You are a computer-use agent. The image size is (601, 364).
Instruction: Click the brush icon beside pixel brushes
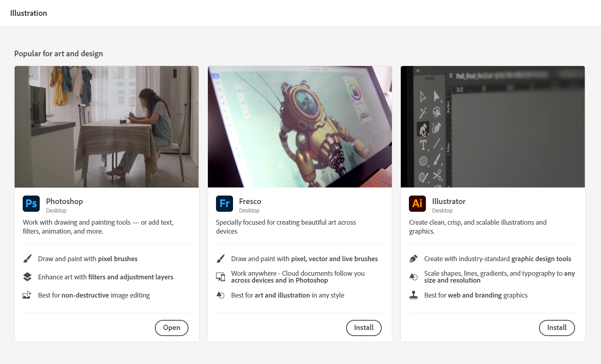click(27, 259)
